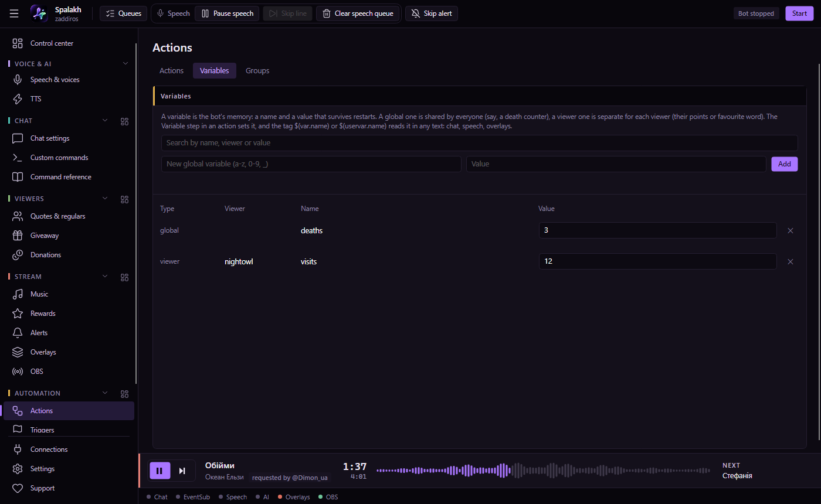821x504 pixels.
Task: Open the Rewards page
Action: (x=69, y=314)
